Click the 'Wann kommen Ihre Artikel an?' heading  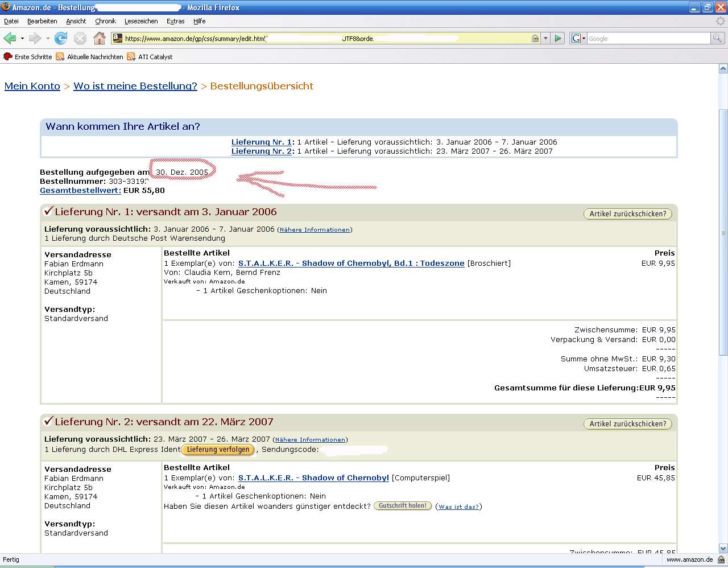pos(123,126)
